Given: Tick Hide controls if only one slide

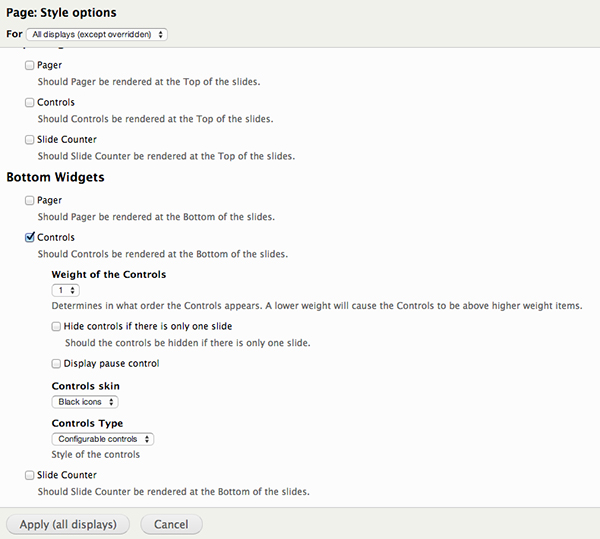Looking at the screenshot, I should click(56, 326).
